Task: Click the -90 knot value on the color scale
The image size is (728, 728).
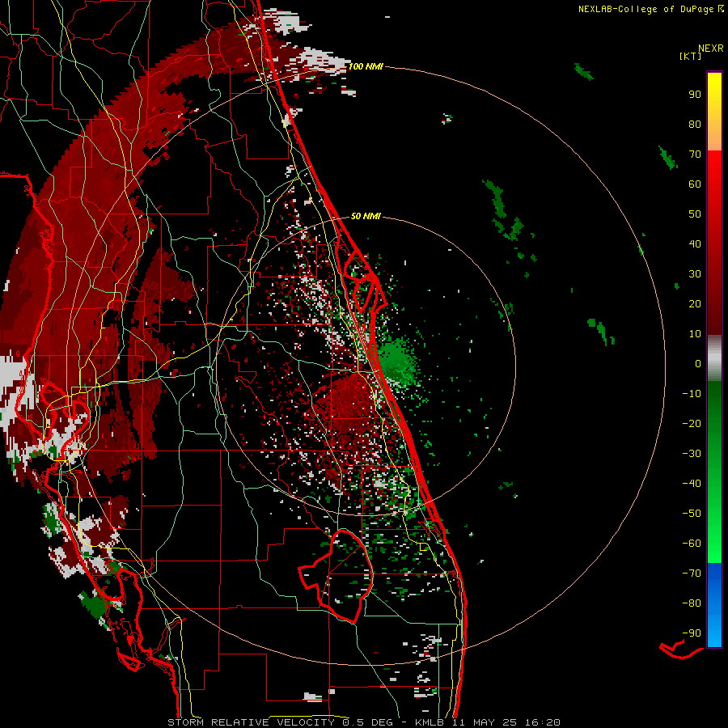Action: click(x=692, y=633)
